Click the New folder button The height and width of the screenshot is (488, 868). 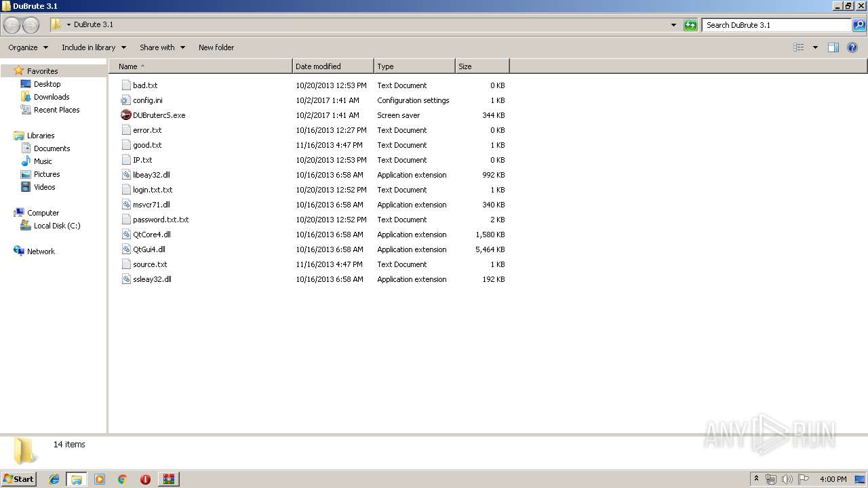click(x=216, y=47)
